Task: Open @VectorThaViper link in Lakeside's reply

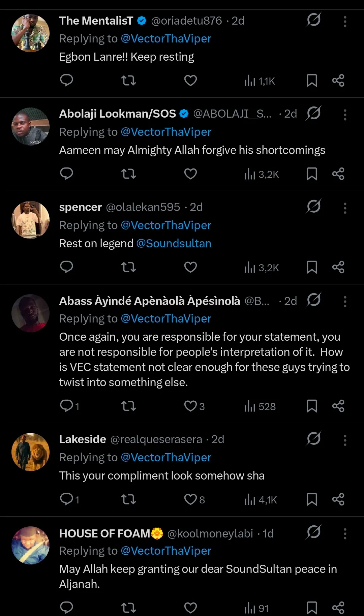Action: point(166,457)
